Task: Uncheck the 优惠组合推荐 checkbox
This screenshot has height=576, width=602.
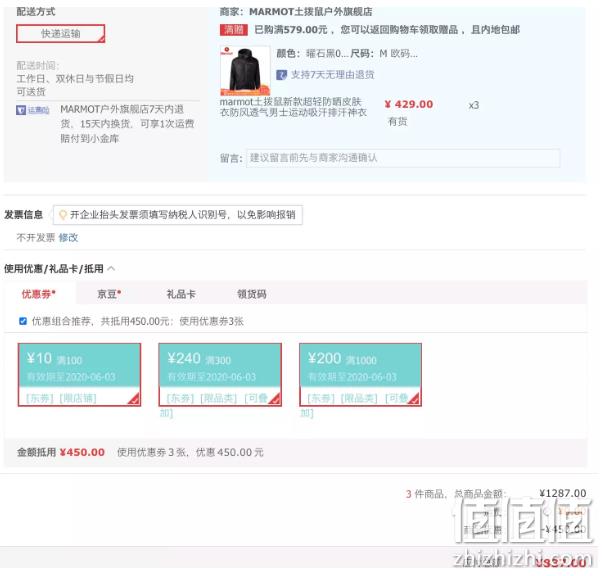Action: pyautogui.click(x=23, y=321)
